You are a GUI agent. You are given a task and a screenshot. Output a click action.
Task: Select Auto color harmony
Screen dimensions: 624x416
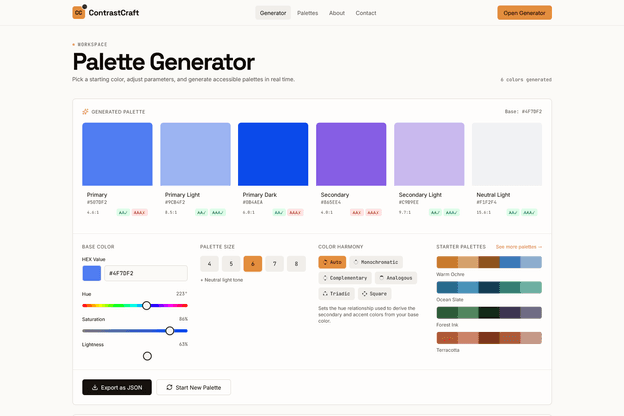tap(332, 262)
